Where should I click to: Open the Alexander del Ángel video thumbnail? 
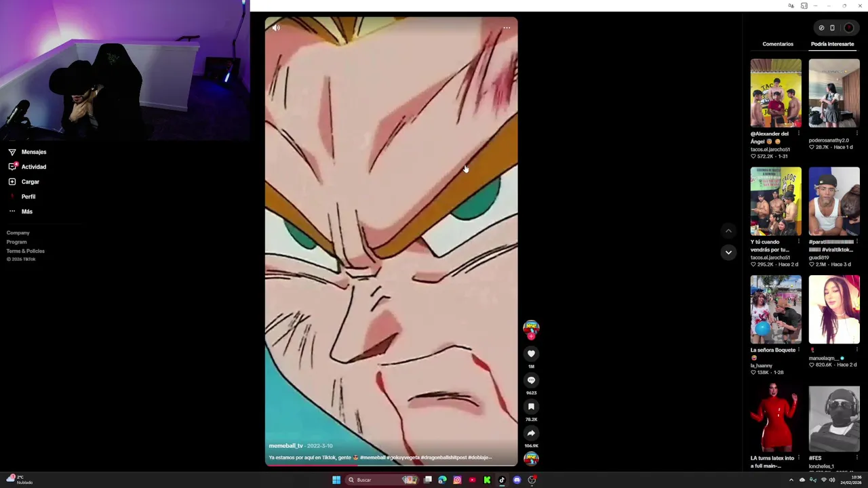(x=776, y=93)
